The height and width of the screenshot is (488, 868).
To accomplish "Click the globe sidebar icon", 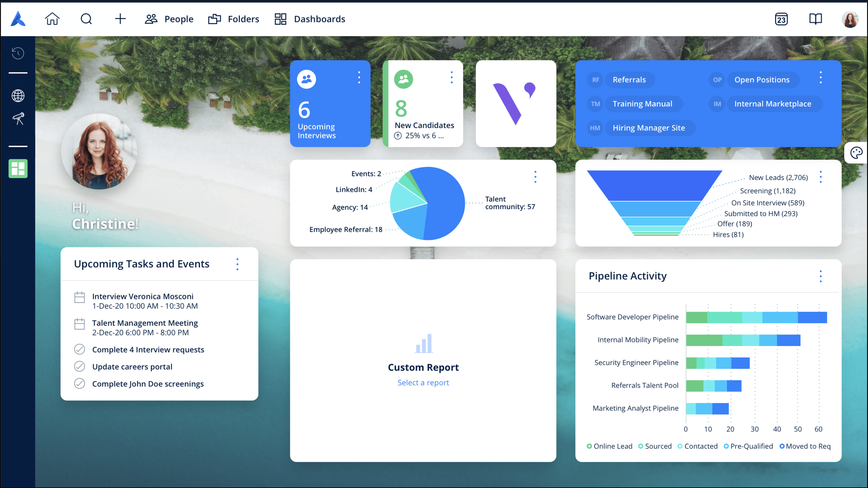I will 18,96.
